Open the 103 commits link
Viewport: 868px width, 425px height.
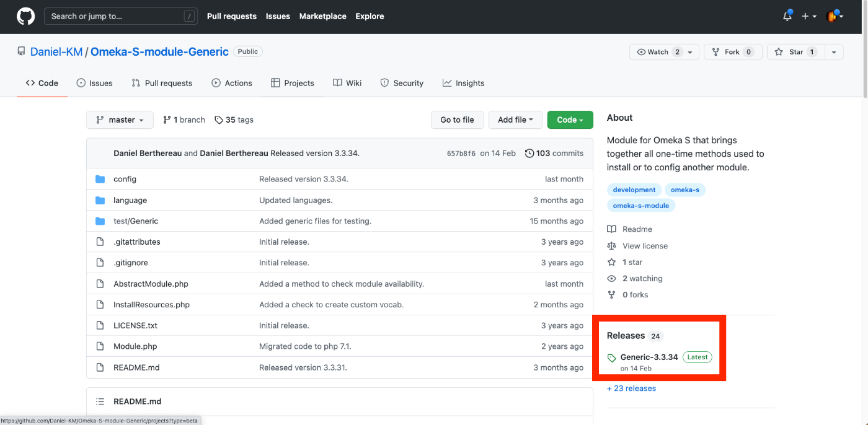(554, 153)
